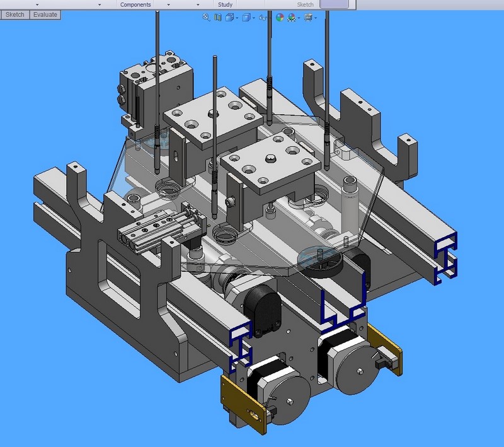Switch to the Evaluate tab
Screen dimensions: 504x447
tap(45, 15)
